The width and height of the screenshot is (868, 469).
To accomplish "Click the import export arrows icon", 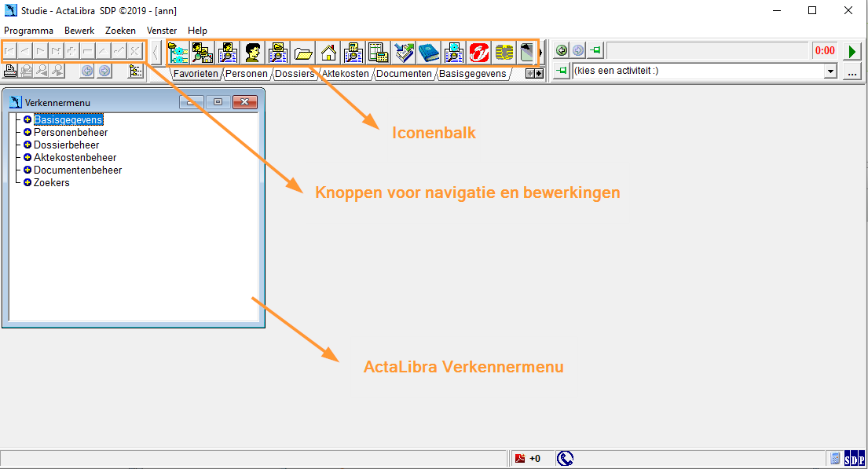I will click(x=404, y=53).
